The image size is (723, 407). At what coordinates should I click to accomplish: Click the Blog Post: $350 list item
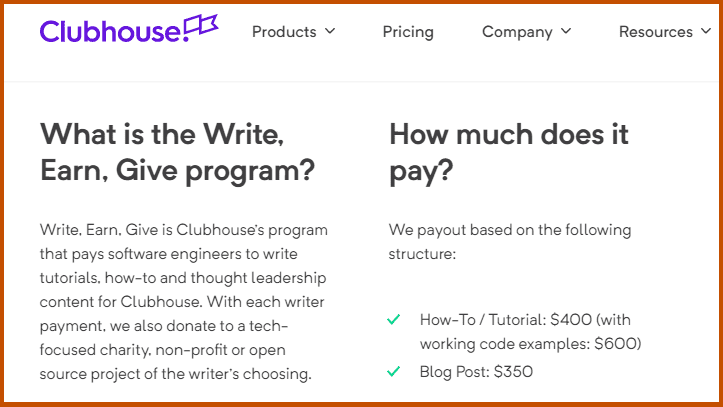tap(476, 372)
